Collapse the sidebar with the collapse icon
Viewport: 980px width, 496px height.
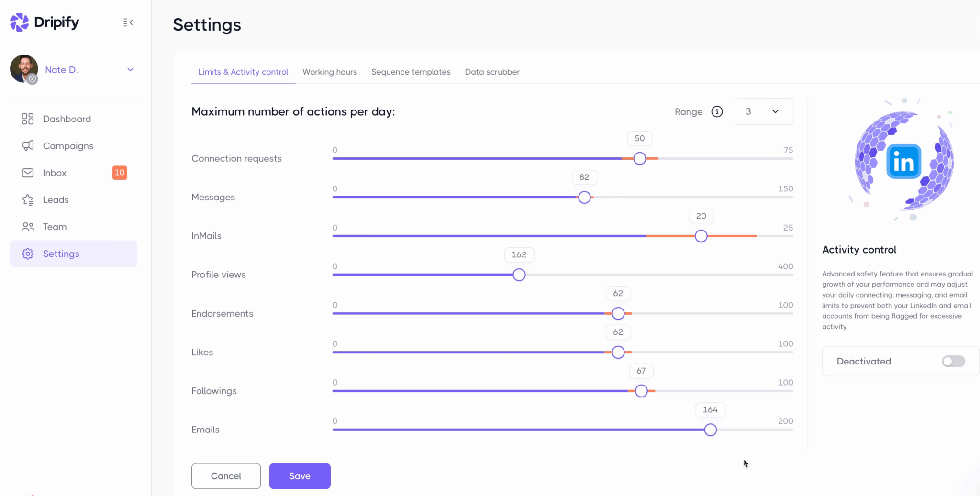pyautogui.click(x=128, y=22)
